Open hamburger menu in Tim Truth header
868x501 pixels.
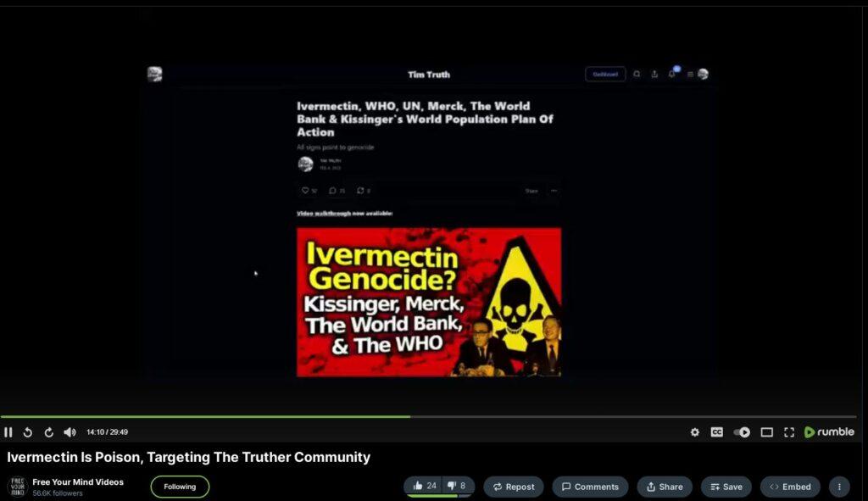pyautogui.click(x=690, y=75)
